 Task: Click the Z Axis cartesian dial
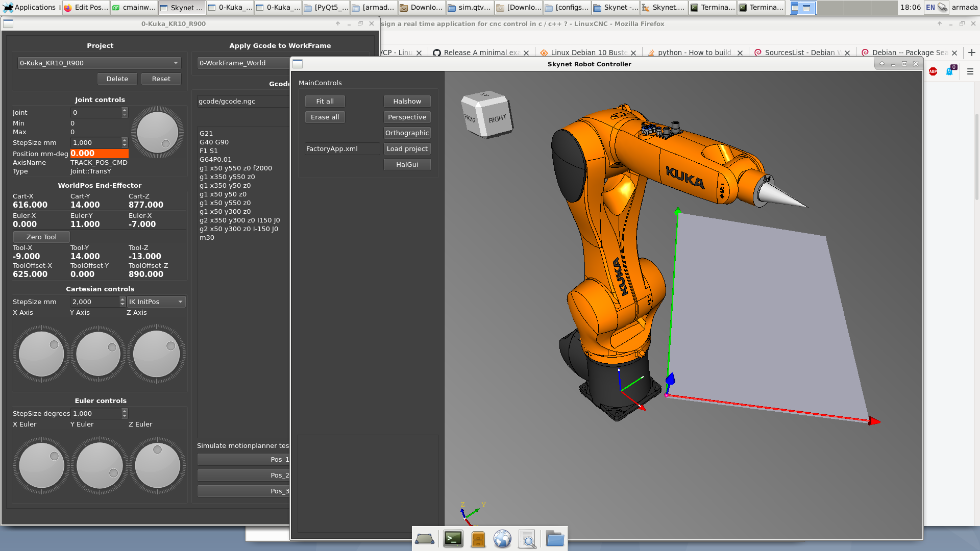pos(156,354)
